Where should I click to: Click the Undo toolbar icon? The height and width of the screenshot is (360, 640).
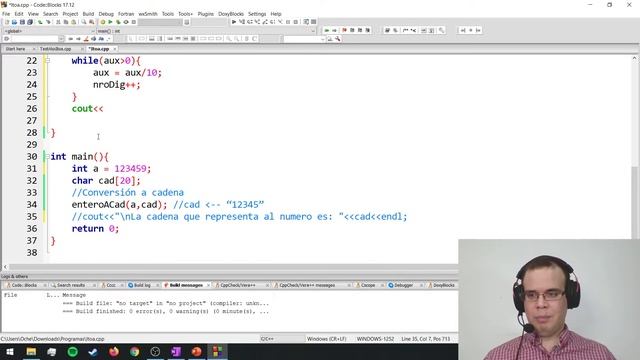40,22
